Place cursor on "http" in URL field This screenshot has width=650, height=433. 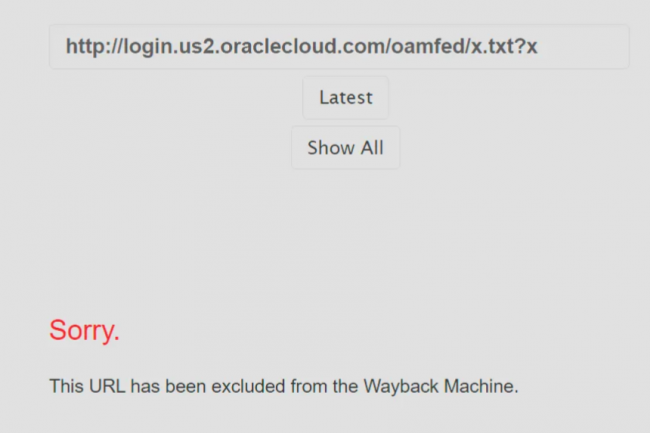click(x=84, y=47)
